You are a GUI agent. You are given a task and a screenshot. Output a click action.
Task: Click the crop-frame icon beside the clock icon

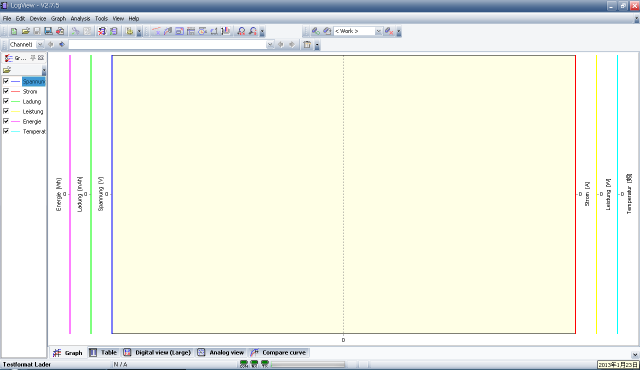[x=214, y=31]
